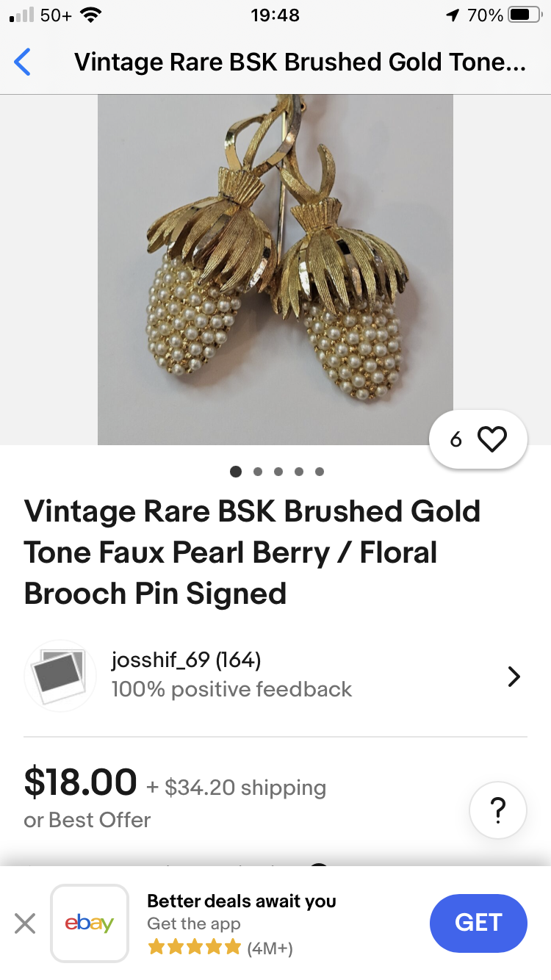Image resolution: width=551 pixels, height=980 pixels.
Task: Open seller josshif_69 profile picture
Action: tap(60, 675)
